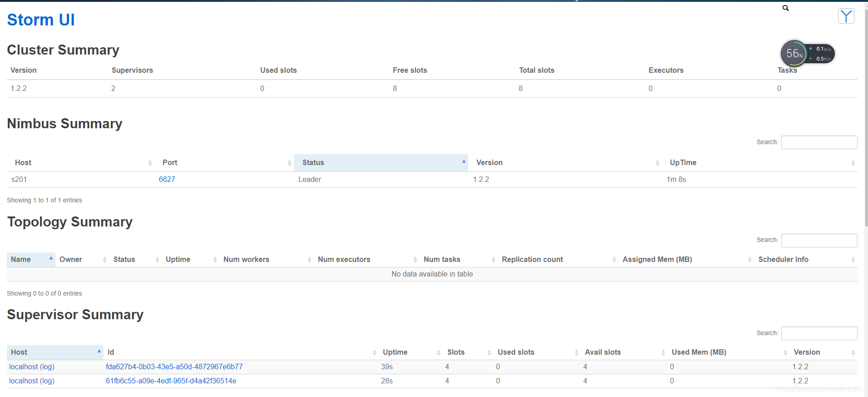Screen dimensions: 868x397
Task: Click Showing 1 to 1 of 1 entries text
Action: 45,200
